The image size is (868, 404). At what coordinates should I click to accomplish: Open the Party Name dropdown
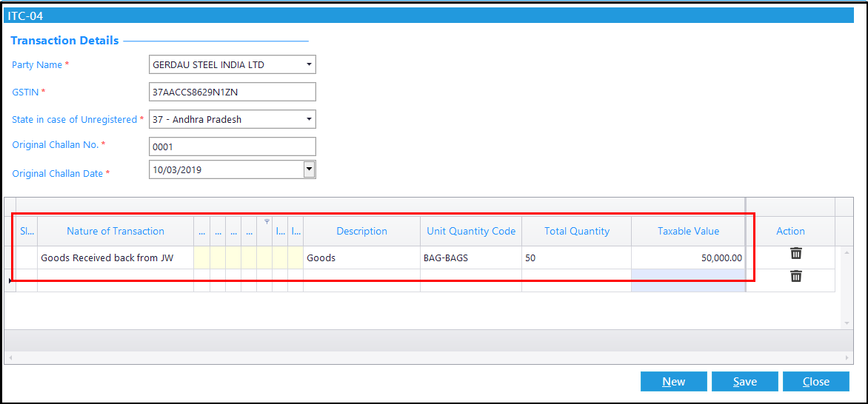308,65
